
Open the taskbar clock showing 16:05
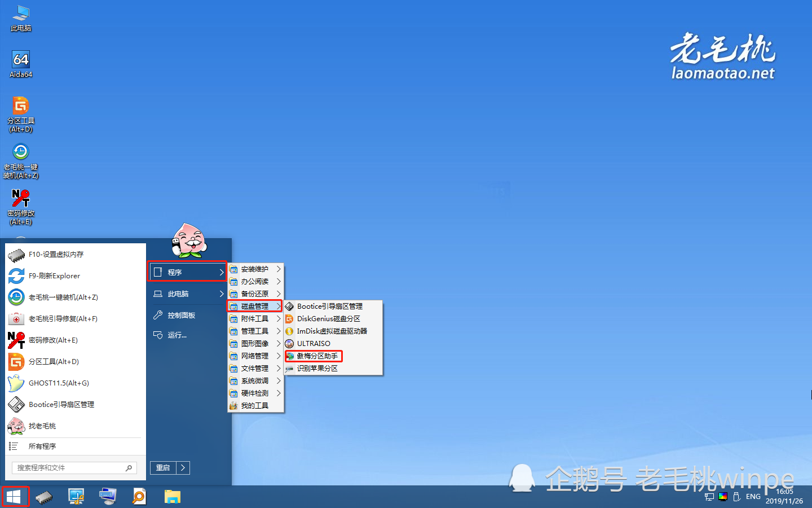point(784,496)
